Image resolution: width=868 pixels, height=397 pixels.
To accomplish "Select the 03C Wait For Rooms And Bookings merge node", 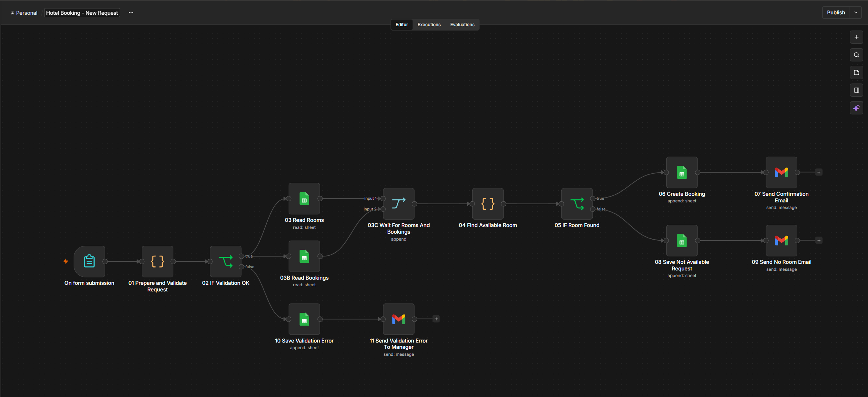I will point(399,204).
